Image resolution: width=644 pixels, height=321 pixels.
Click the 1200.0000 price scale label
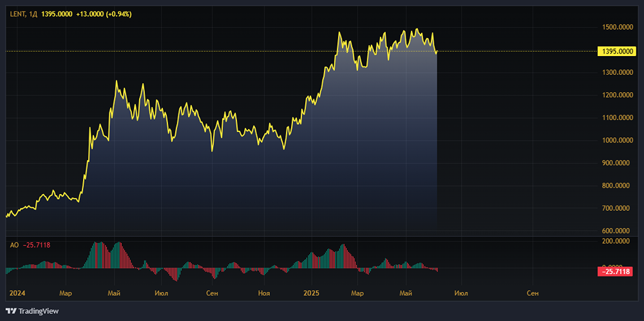[616, 95]
